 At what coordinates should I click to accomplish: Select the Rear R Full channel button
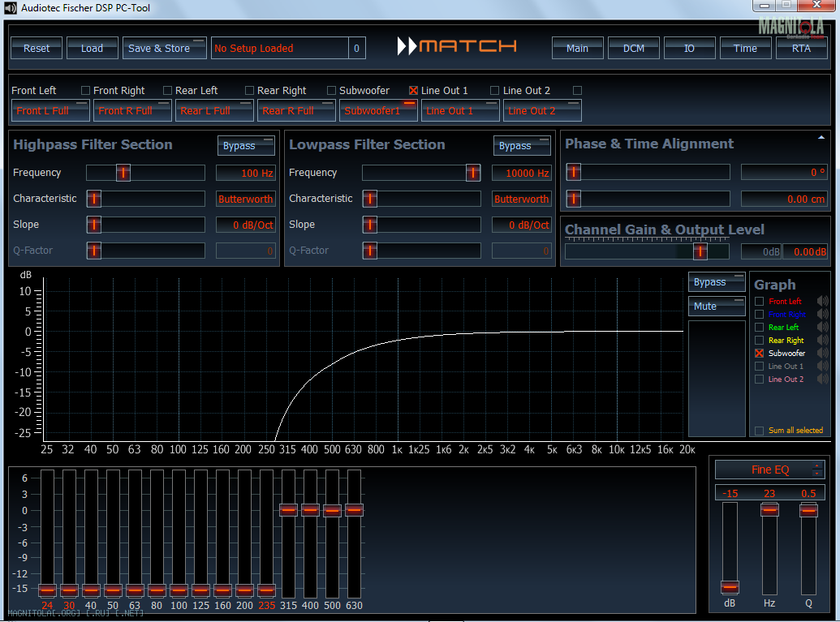(x=296, y=111)
